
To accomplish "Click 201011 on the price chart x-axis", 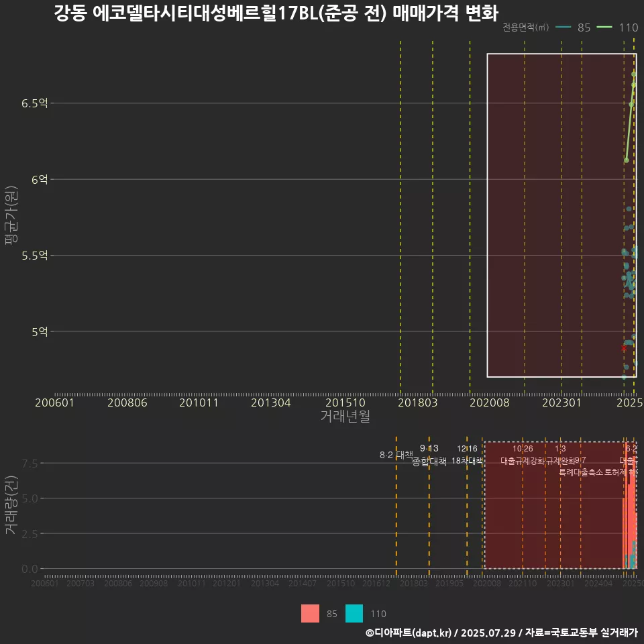I will pyautogui.click(x=199, y=402).
